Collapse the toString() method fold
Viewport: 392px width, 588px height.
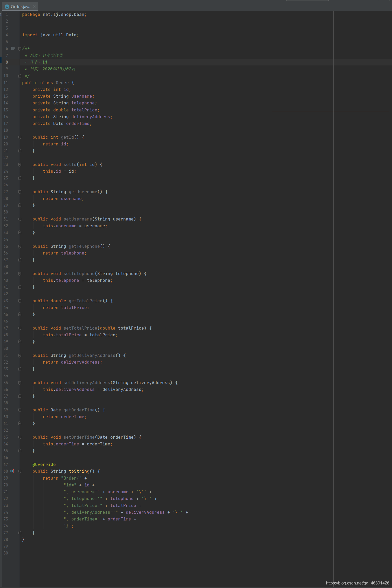point(20,471)
